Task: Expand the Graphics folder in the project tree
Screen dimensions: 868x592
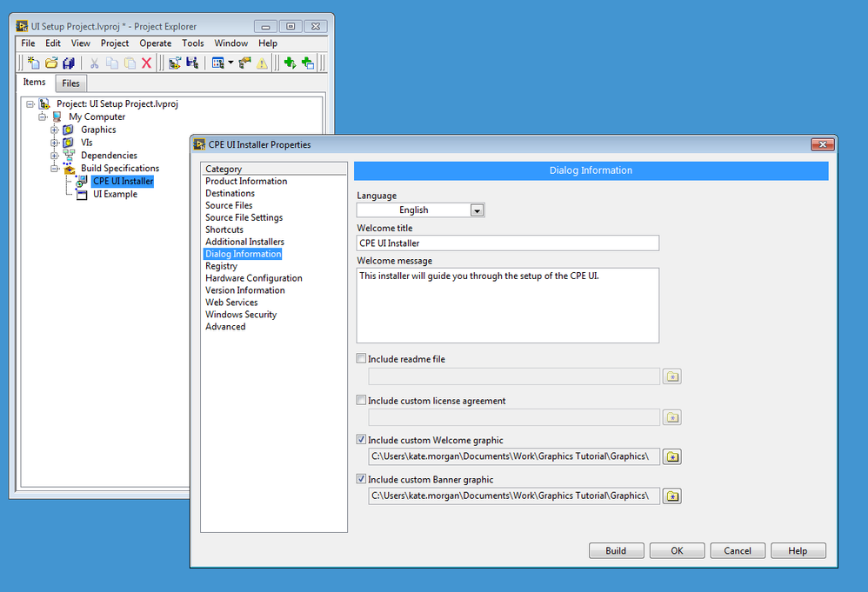Action: coord(52,129)
